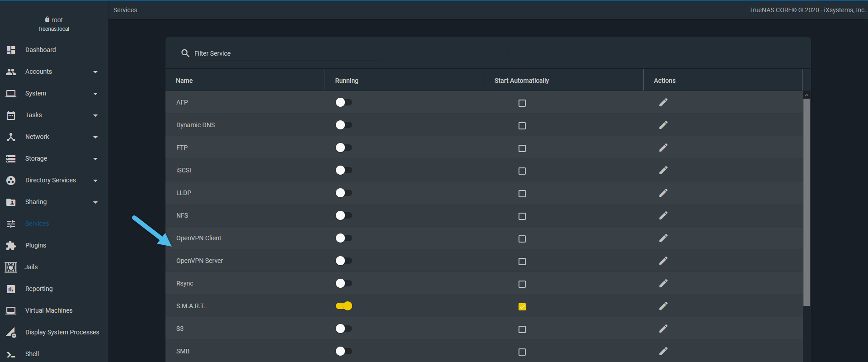This screenshot has width=868, height=362.
Task: Expand the Directory Services submenu arrow
Action: point(95,181)
